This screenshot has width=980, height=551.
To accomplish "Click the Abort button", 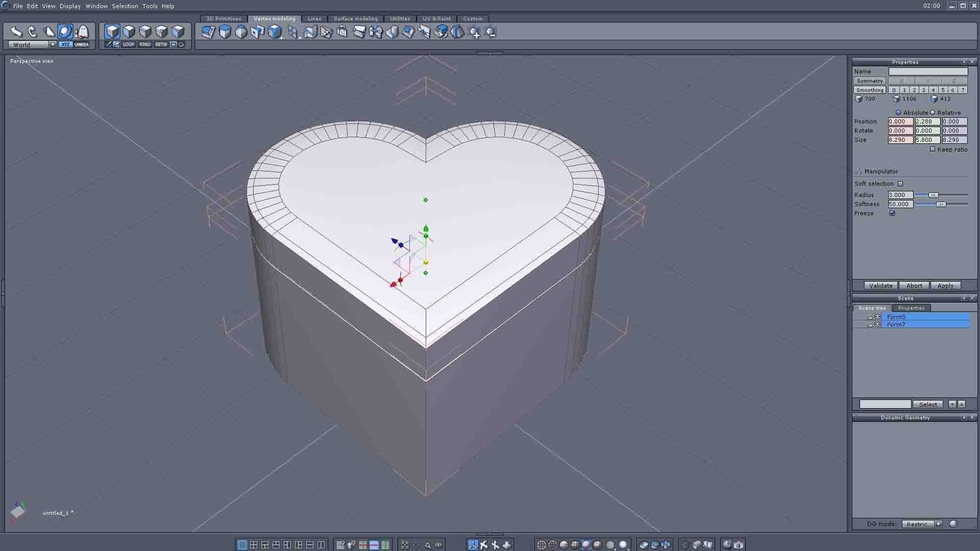I will tap(914, 286).
